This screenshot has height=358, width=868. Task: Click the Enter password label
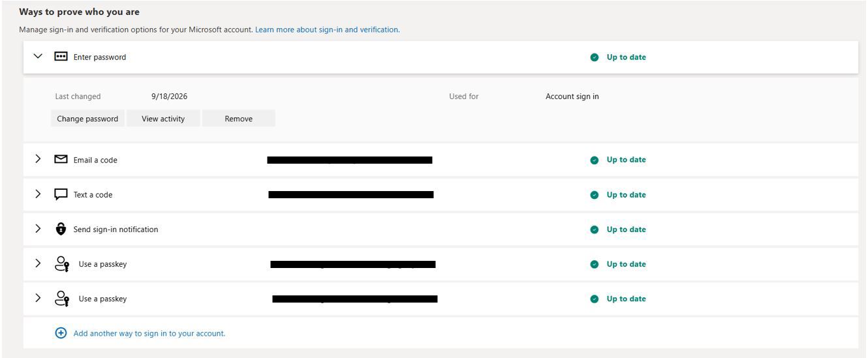[100, 57]
